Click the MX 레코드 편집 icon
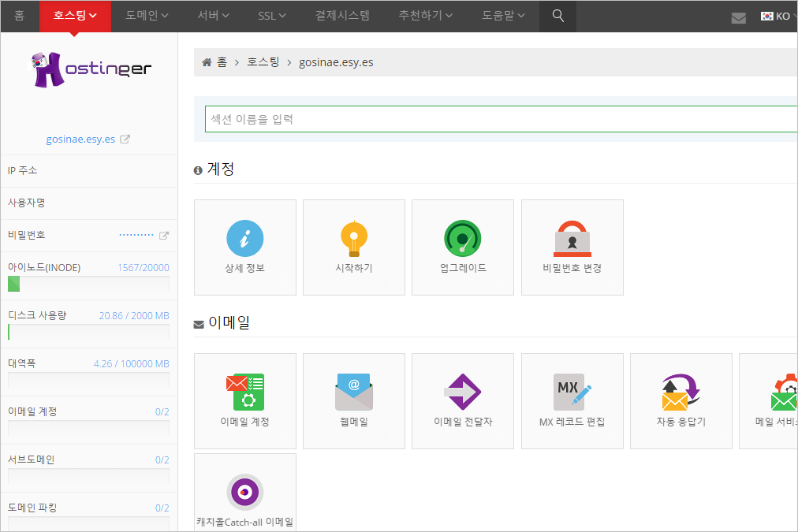Image resolution: width=798 pixels, height=532 pixels. (x=572, y=392)
